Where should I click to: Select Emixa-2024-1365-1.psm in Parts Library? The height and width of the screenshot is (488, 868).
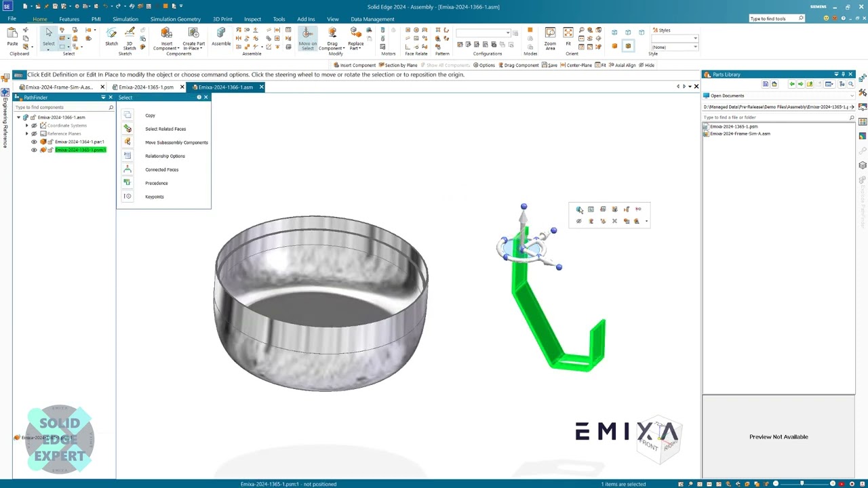coord(733,127)
